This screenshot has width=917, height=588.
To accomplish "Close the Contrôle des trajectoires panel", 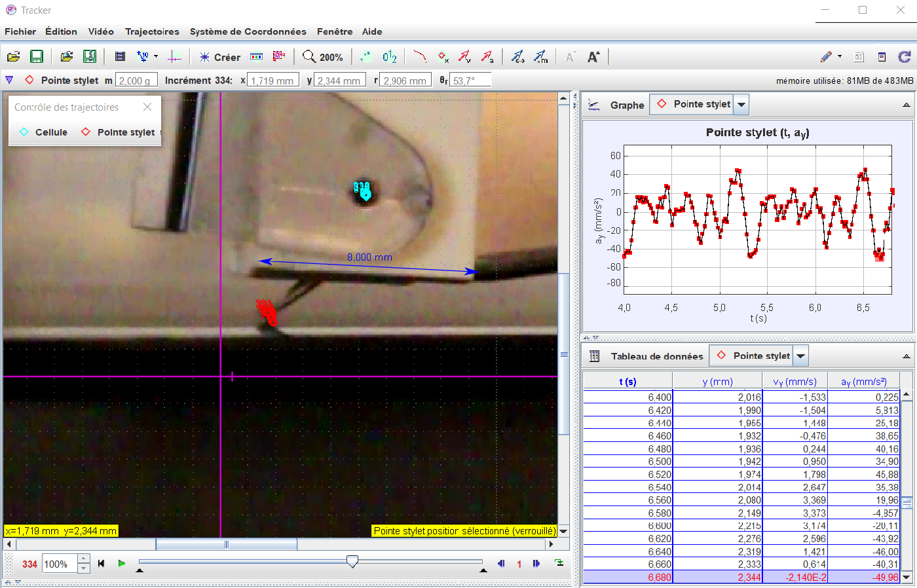I will point(147,107).
